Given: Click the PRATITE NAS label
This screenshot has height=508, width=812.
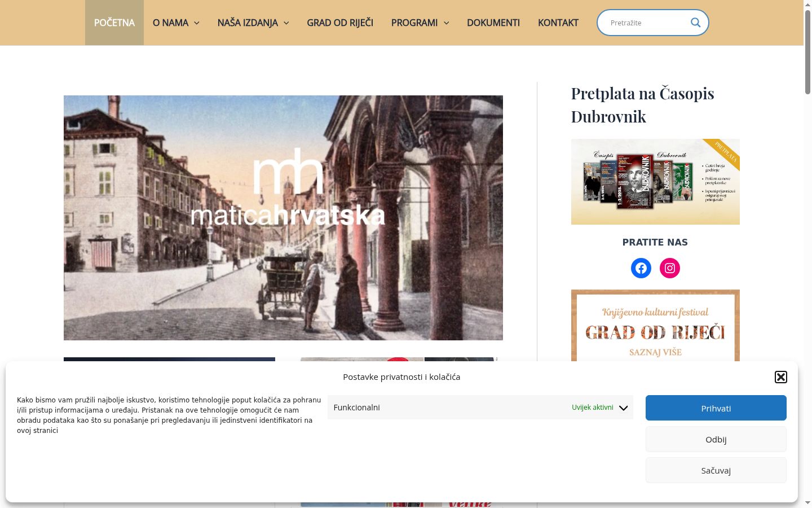Looking at the screenshot, I should click(x=655, y=242).
